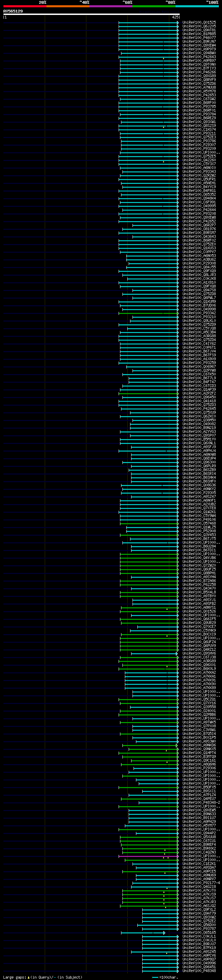Open UniRef100_P48348-2 isoform label
222x980 pixels.
pyautogui.click(x=202, y=803)
